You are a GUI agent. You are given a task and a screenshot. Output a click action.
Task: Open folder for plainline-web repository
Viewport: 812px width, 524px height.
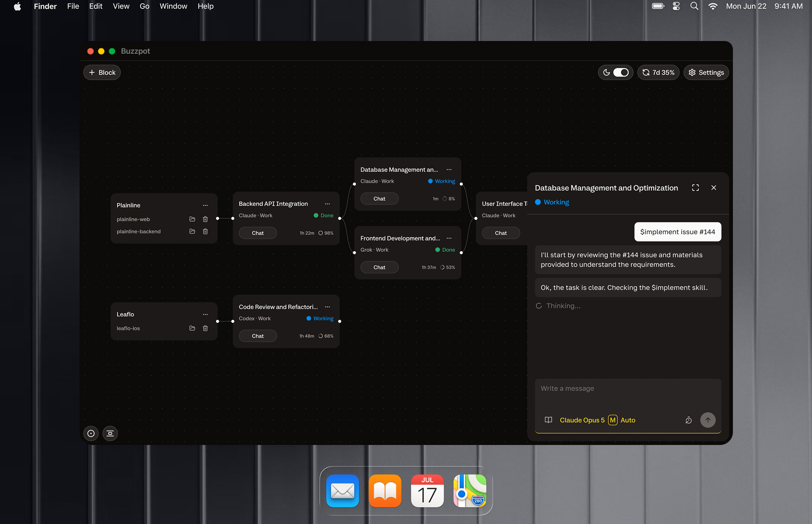(192, 219)
